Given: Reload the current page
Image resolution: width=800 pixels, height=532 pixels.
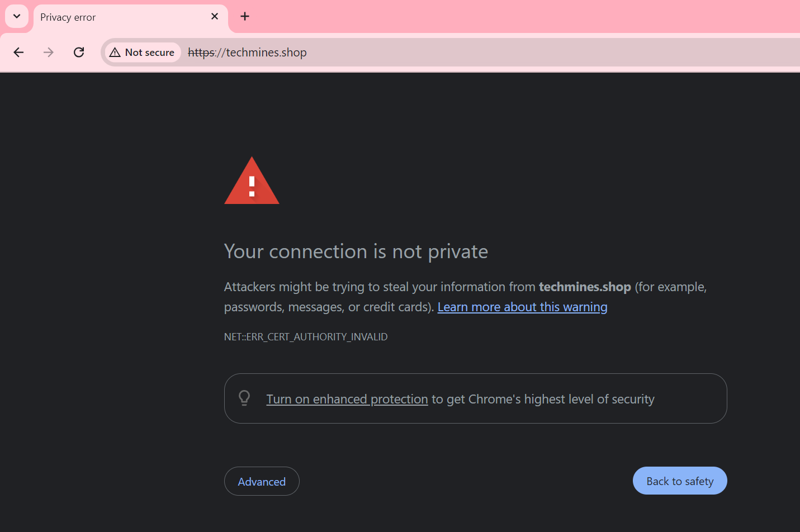Looking at the screenshot, I should pyautogui.click(x=79, y=53).
